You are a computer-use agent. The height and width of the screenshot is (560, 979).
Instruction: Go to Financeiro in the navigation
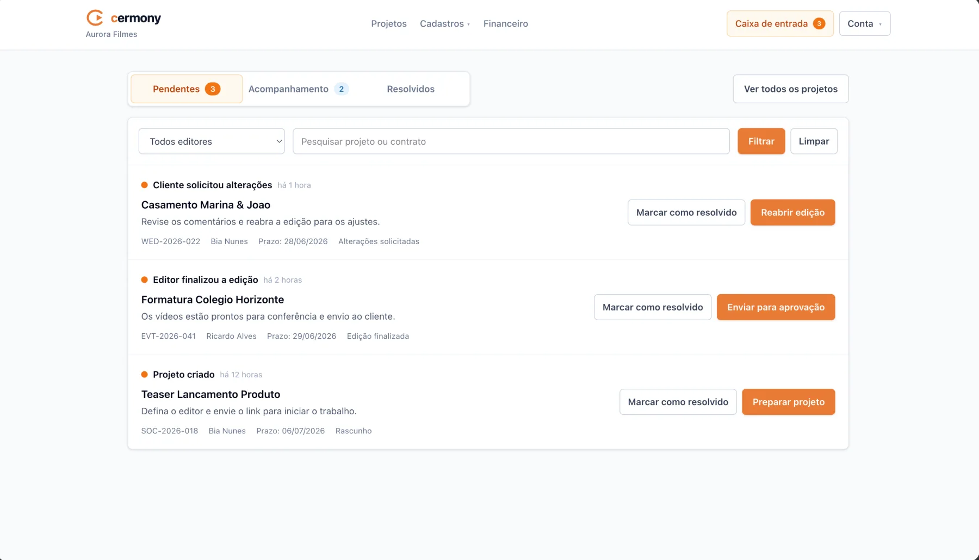[x=506, y=23]
